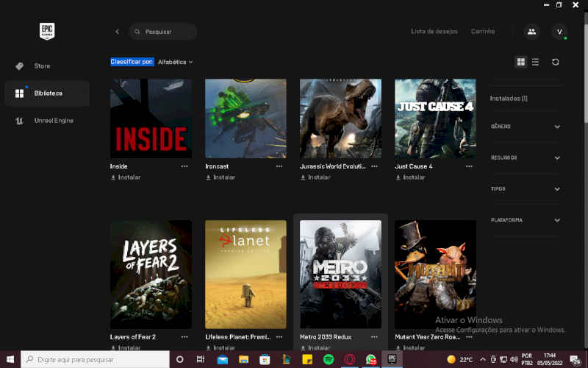The height and width of the screenshot is (368, 588).
Task: Click the Epic Games logo
Action: pos(47,31)
